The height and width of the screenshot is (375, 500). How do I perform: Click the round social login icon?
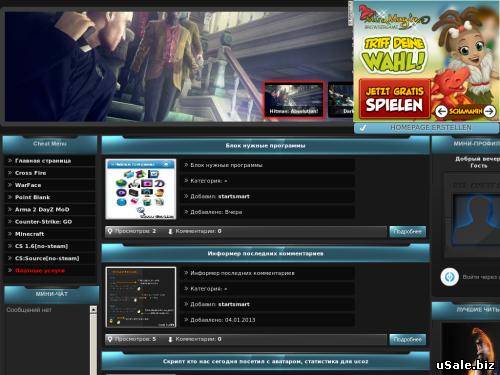(449, 277)
